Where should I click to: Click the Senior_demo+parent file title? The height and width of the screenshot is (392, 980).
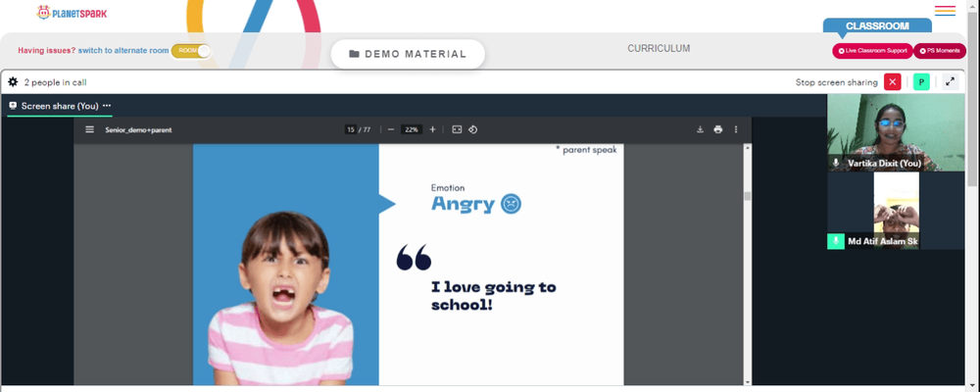(138, 130)
